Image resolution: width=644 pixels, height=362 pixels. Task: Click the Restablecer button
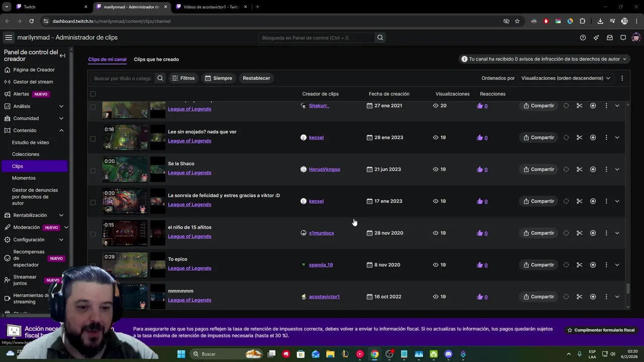tap(257, 78)
